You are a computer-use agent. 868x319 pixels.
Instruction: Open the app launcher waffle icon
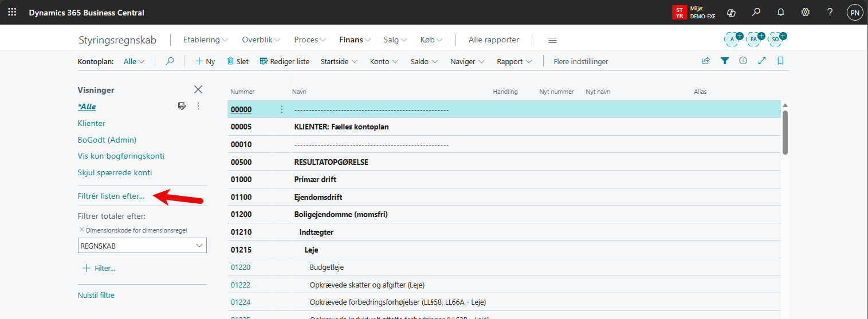coord(11,12)
